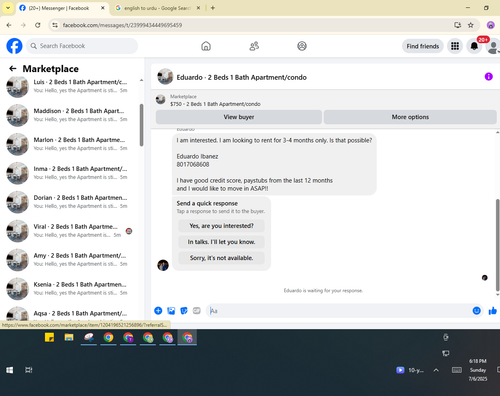Go back in browser history

click(9, 25)
